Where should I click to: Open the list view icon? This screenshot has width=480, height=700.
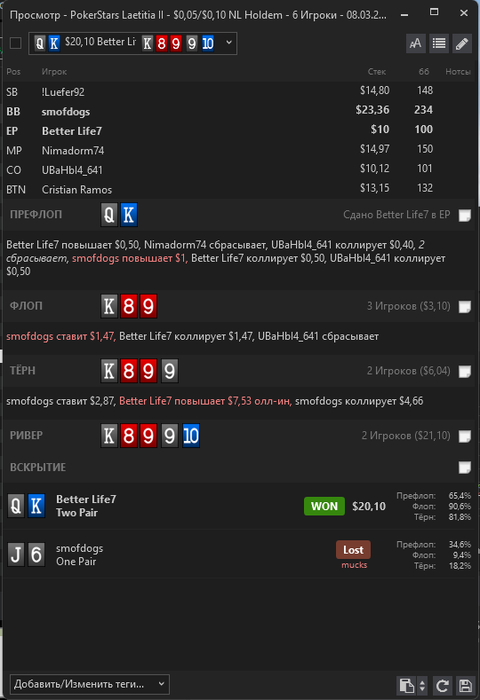(x=439, y=43)
